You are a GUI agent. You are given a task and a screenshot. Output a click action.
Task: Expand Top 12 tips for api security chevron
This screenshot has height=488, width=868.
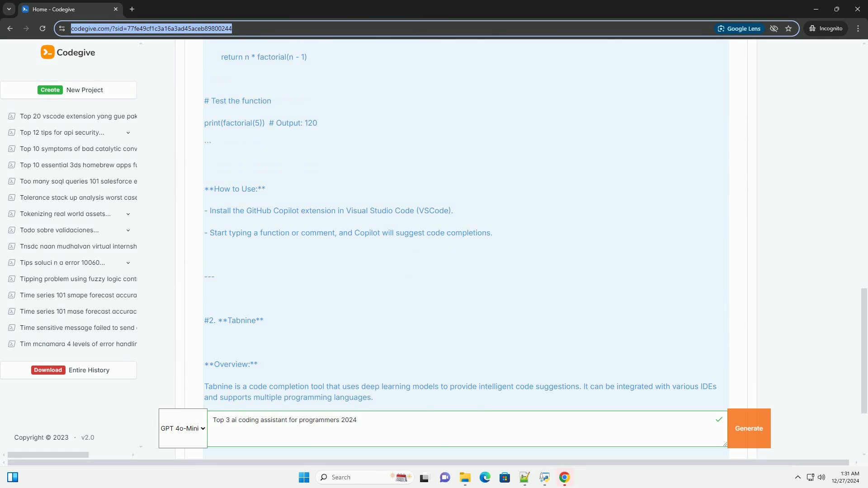point(128,133)
